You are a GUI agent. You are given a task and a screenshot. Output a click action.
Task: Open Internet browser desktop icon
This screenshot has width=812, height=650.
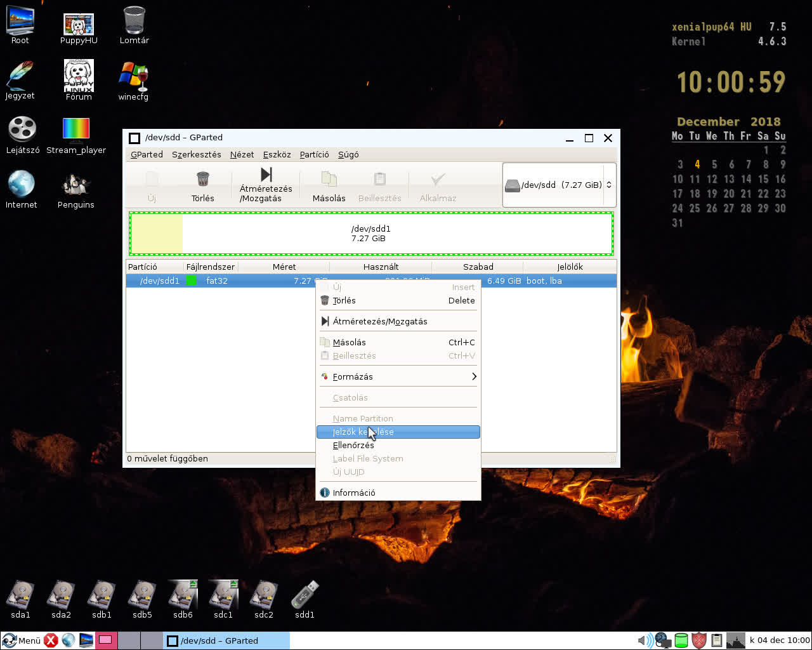click(x=21, y=189)
